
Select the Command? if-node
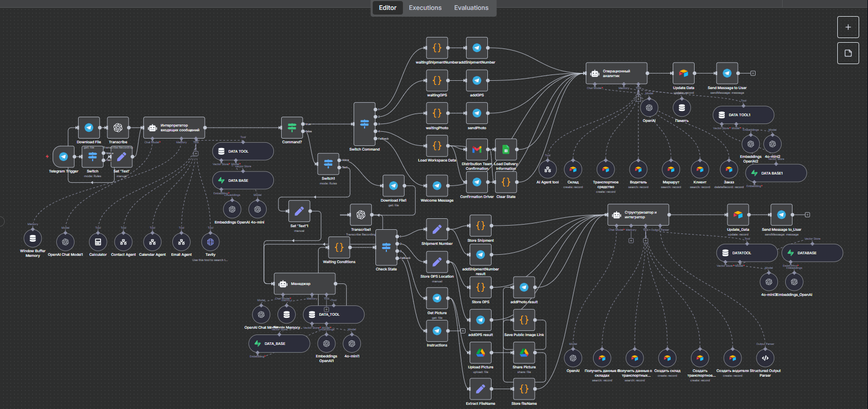pos(292,128)
